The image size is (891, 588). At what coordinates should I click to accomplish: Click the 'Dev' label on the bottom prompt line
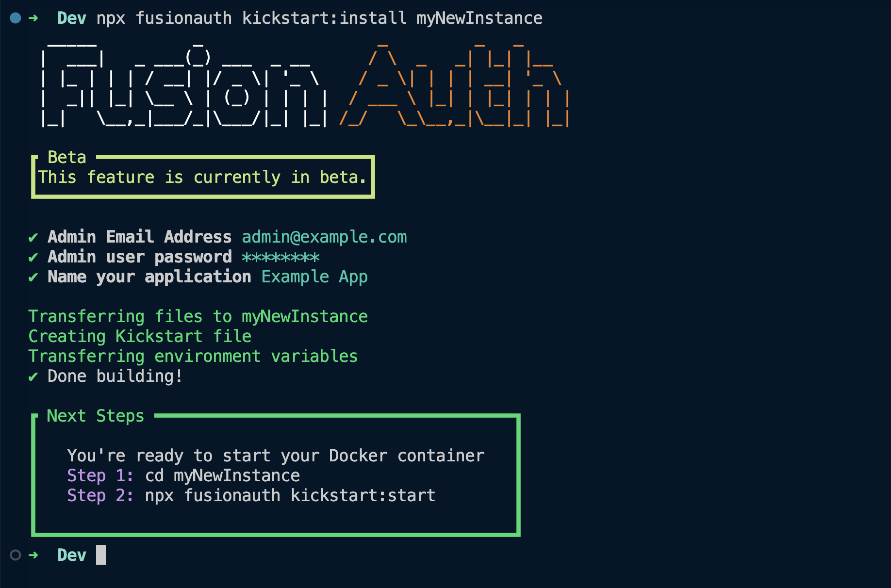tap(72, 555)
